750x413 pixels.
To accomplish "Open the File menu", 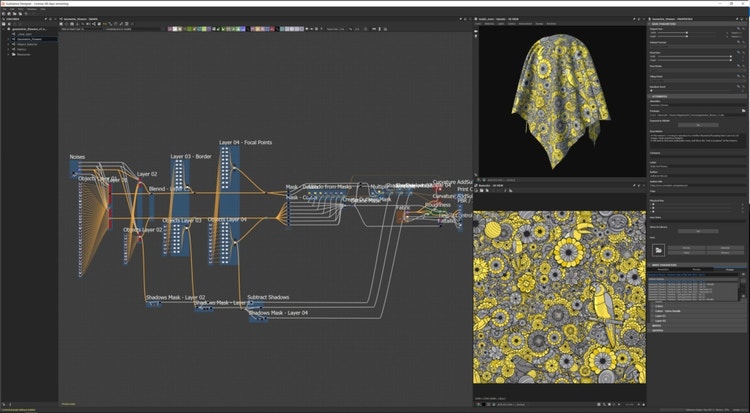I will tap(4, 10).
